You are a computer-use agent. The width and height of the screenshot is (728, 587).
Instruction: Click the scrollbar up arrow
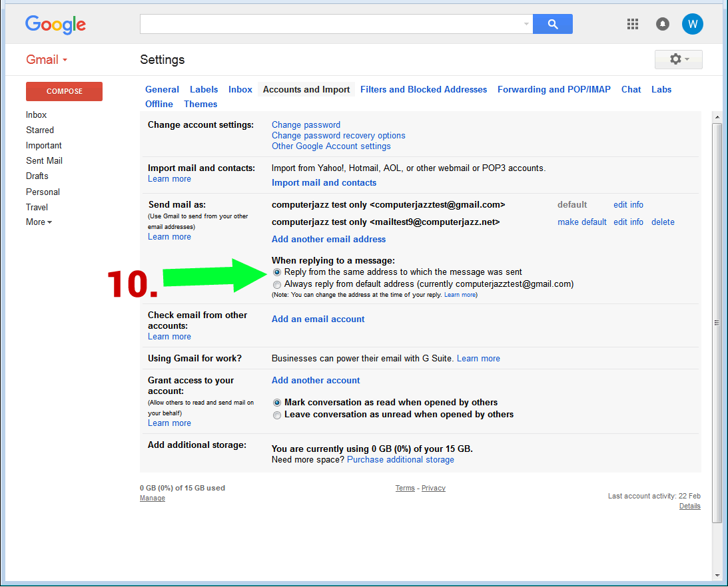point(717,117)
